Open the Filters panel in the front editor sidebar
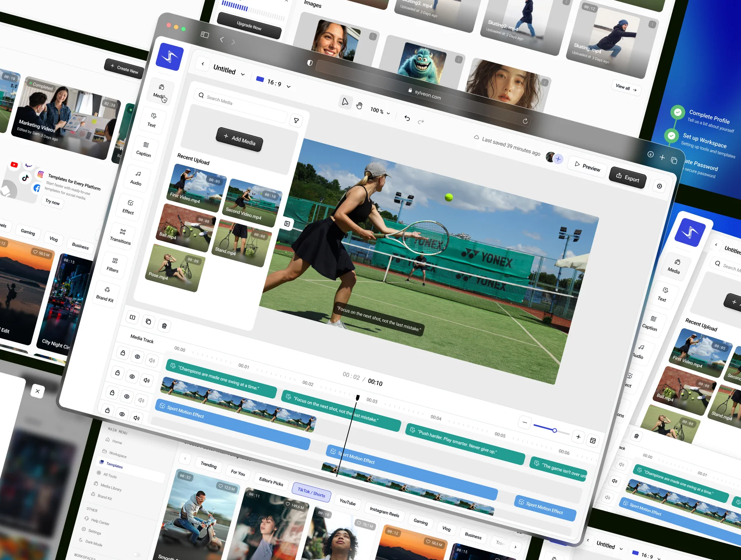 tap(114, 265)
